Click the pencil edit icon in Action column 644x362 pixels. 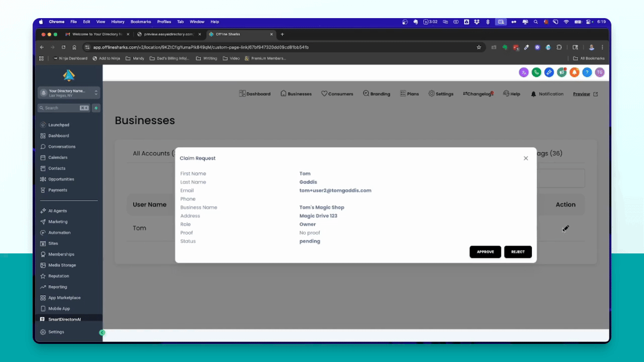pos(565,229)
